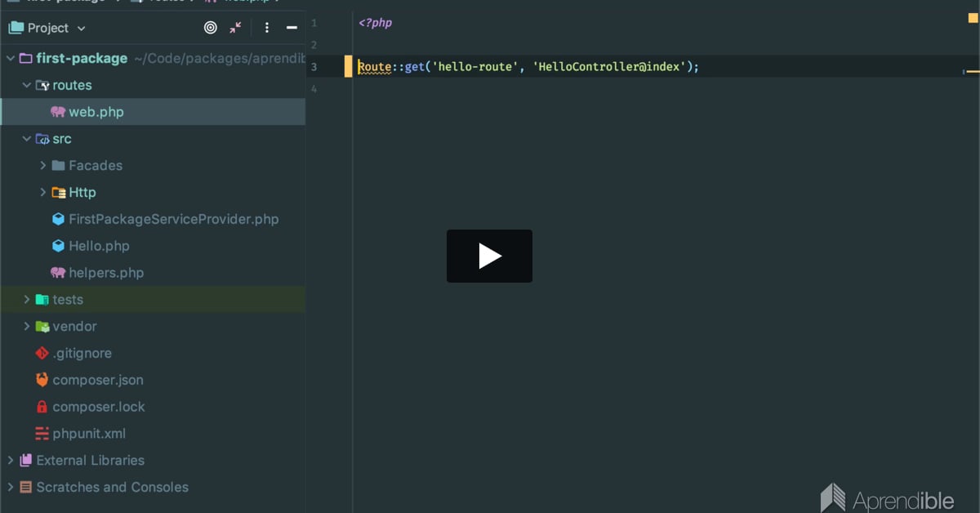Select web.php in the project tree
This screenshot has width=980, height=513.
[x=153, y=112]
